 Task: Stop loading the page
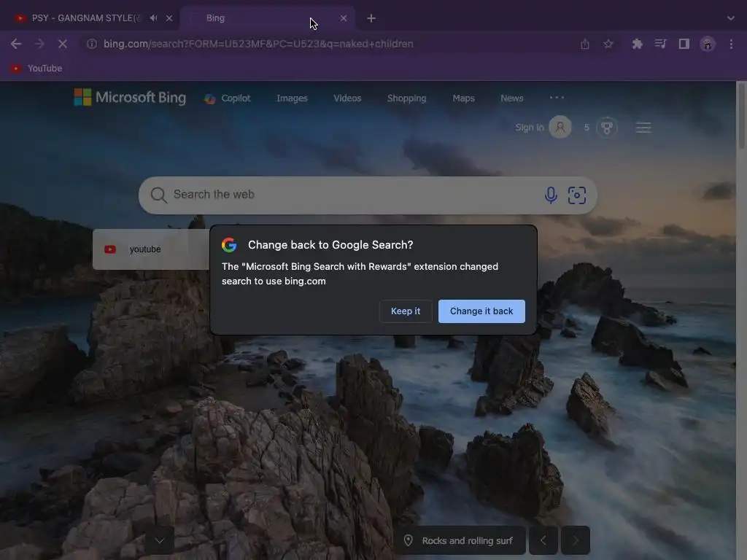coord(63,44)
